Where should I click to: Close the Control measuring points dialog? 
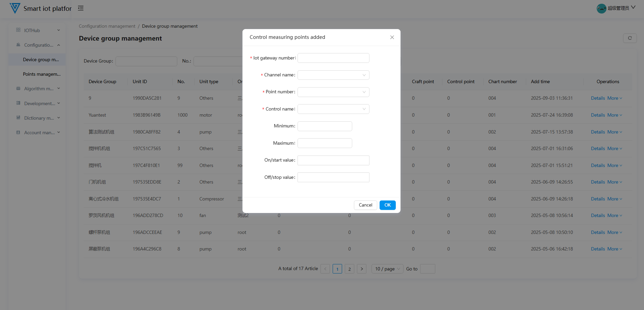(392, 37)
